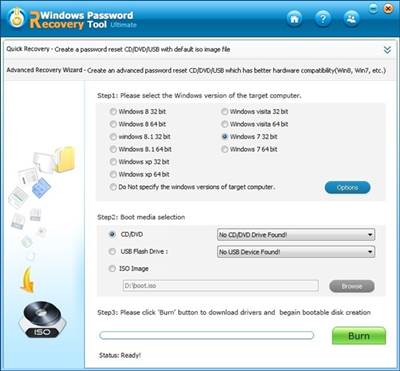Click the yellow folder icon in sidebar
The height and width of the screenshot is (371, 400).
[65, 159]
